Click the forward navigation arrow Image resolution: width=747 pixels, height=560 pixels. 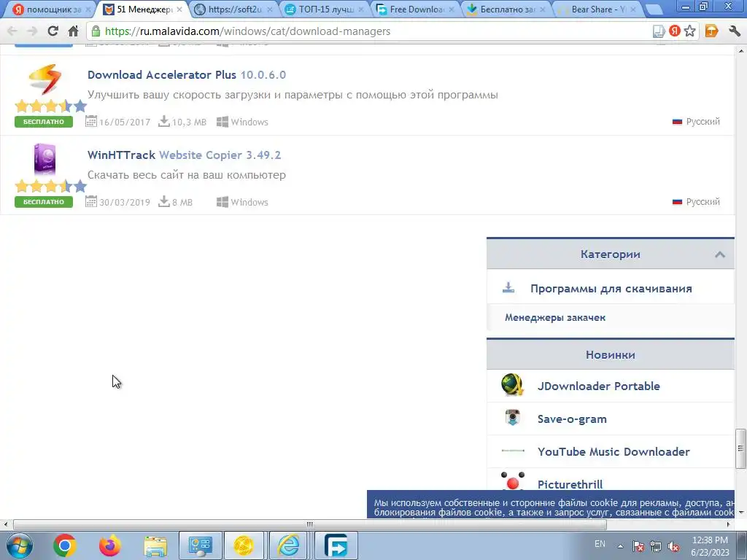(x=32, y=31)
